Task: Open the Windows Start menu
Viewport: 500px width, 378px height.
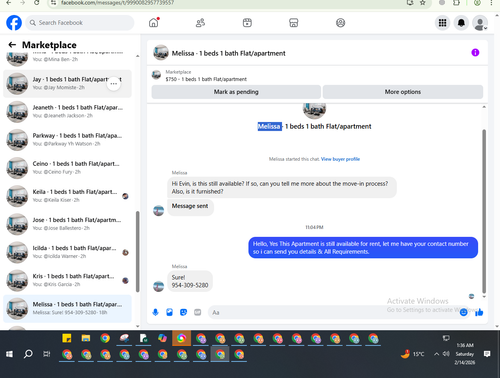Action: (x=9, y=354)
